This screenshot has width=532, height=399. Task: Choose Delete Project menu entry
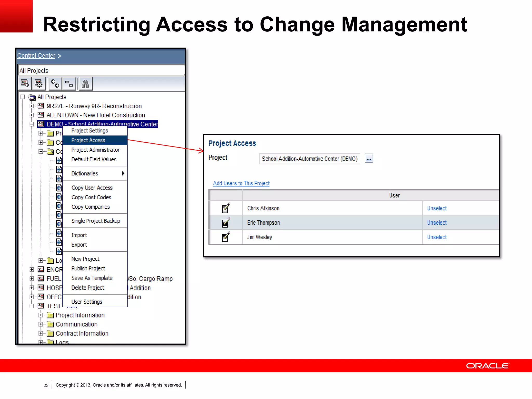point(95,288)
